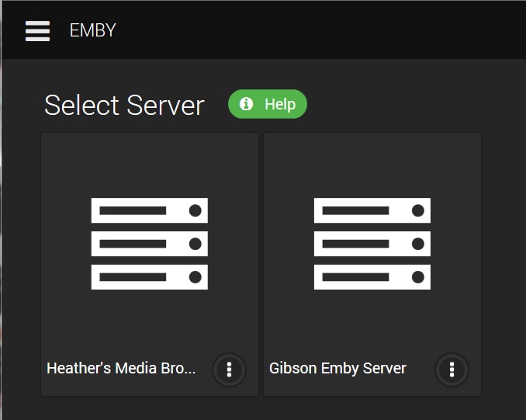Select Heather's Media Bro... server icon

tap(149, 244)
